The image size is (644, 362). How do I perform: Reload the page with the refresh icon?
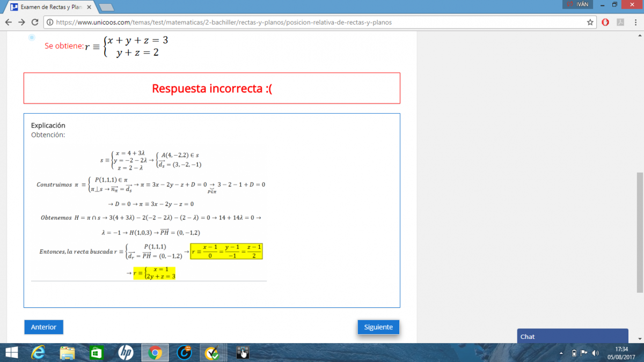(x=34, y=23)
